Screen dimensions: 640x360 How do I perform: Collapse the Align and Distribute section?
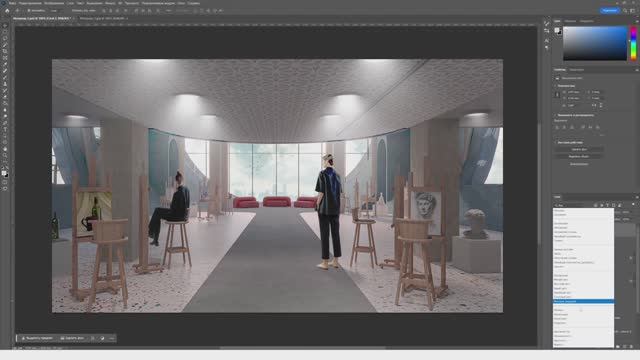click(x=556, y=115)
